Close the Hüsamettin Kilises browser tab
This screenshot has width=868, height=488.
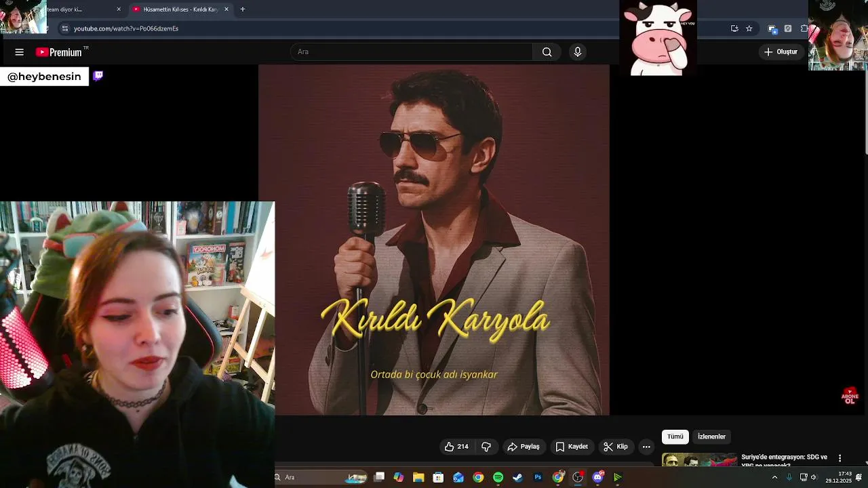226,9
